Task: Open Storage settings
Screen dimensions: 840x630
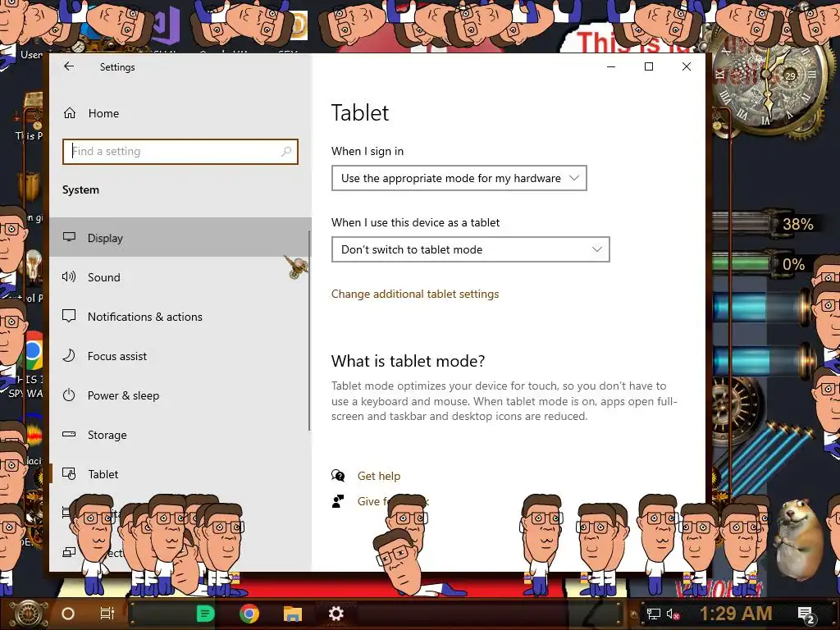Action: pos(180,435)
